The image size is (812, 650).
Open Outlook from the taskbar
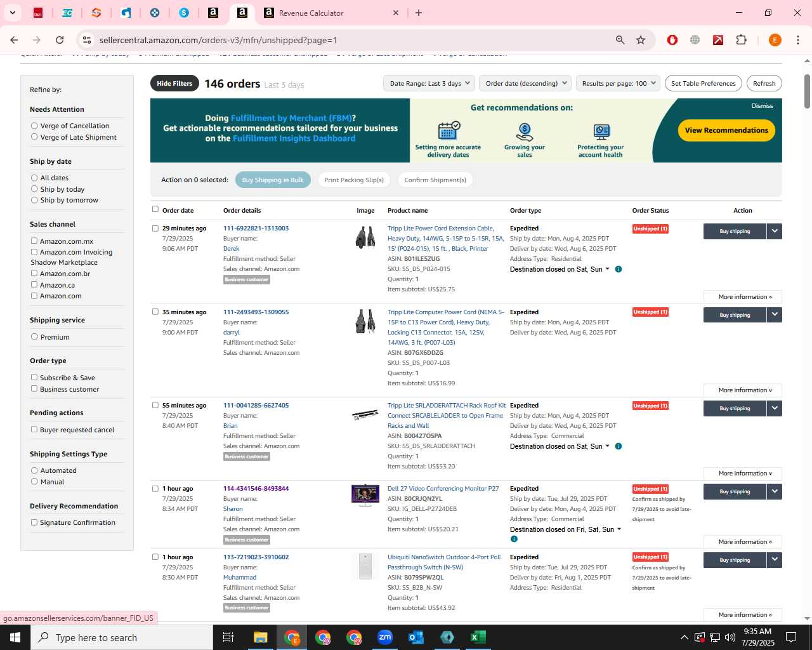pyautogui.click(x=416, y=637)
